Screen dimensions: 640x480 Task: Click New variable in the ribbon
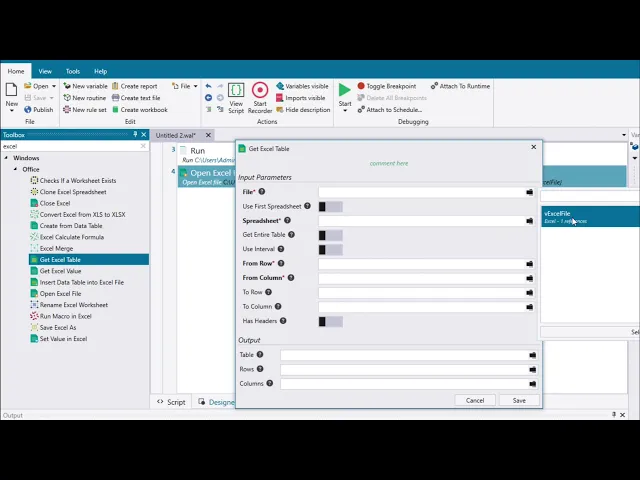(85, 86)
